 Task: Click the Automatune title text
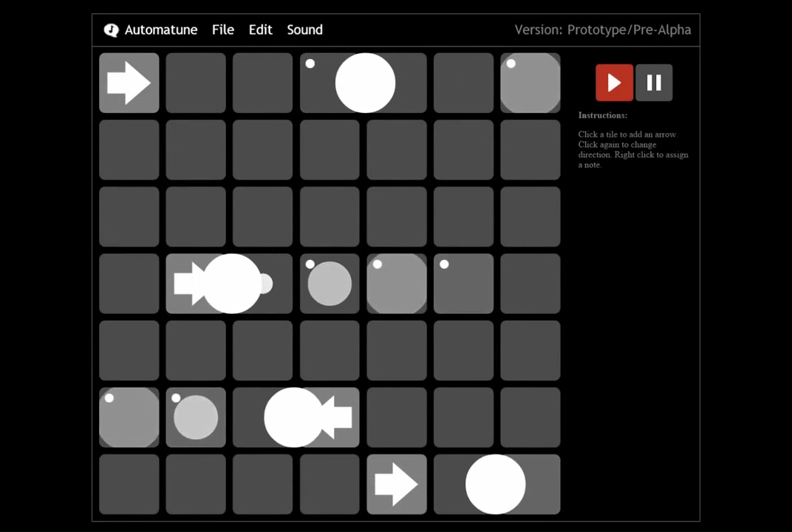pos(161,30)
